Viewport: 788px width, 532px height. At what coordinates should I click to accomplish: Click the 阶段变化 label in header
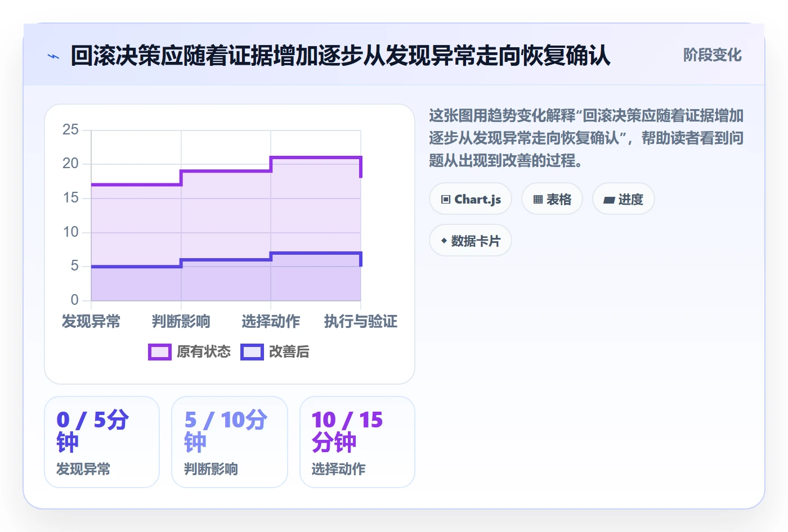[x=713, y=55]
